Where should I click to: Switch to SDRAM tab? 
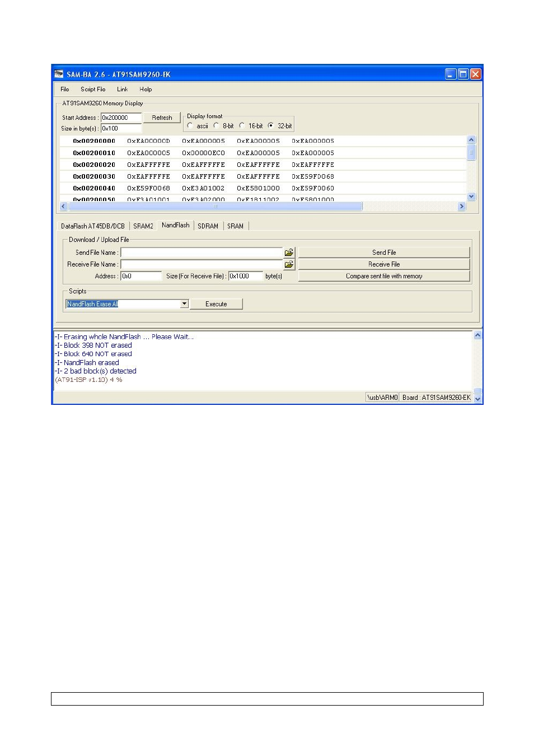[208, 226]
